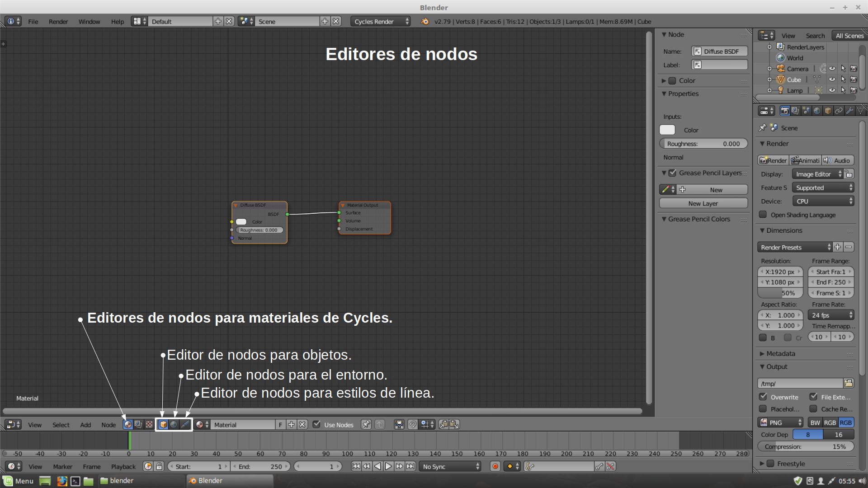Enable Placeholders checkbox
868x488 pixels.
[763, 409]
